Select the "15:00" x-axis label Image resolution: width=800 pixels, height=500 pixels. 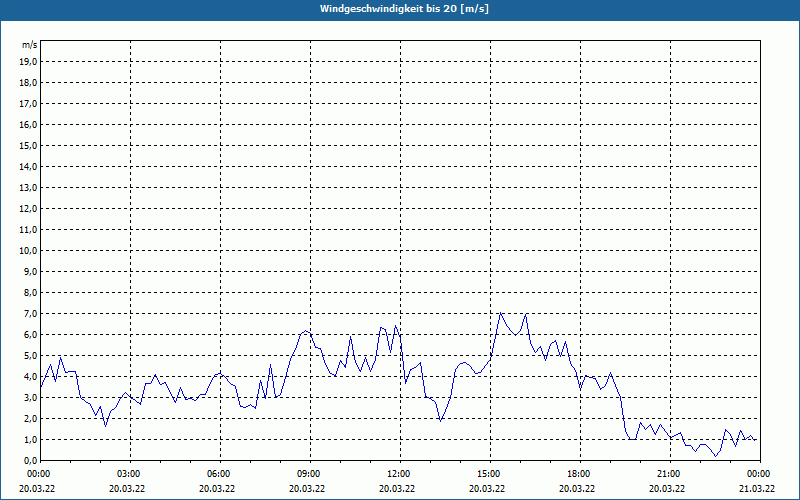point(490,474)
